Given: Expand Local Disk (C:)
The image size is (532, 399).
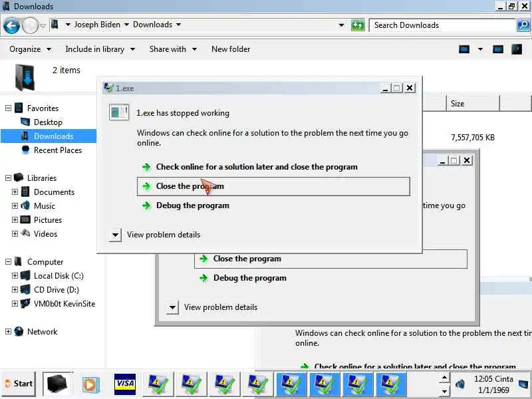Looking at the screenshot, I should pyautogui.click(x=15, y=275).
